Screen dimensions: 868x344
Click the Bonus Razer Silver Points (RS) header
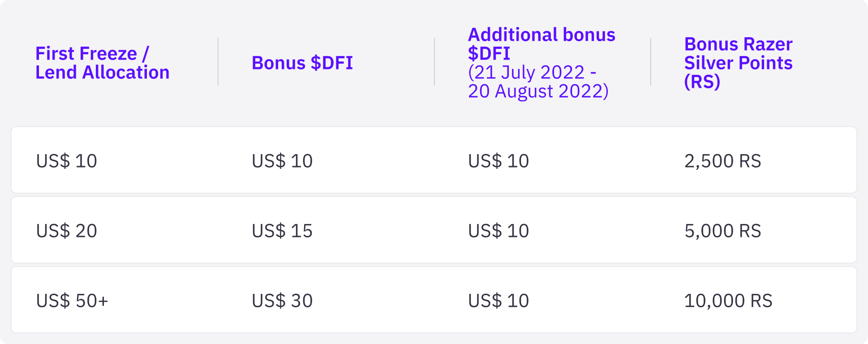738,63
